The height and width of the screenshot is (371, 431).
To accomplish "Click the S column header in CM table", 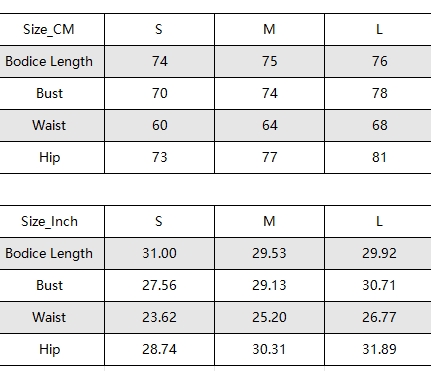I will (x=159, y=29).
